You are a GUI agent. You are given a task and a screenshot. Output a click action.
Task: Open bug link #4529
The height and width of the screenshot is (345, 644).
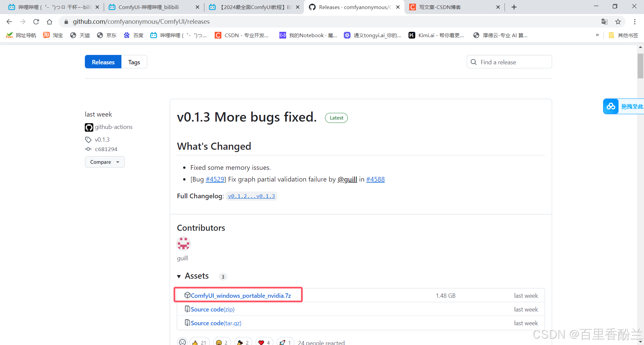click(215, 180)
